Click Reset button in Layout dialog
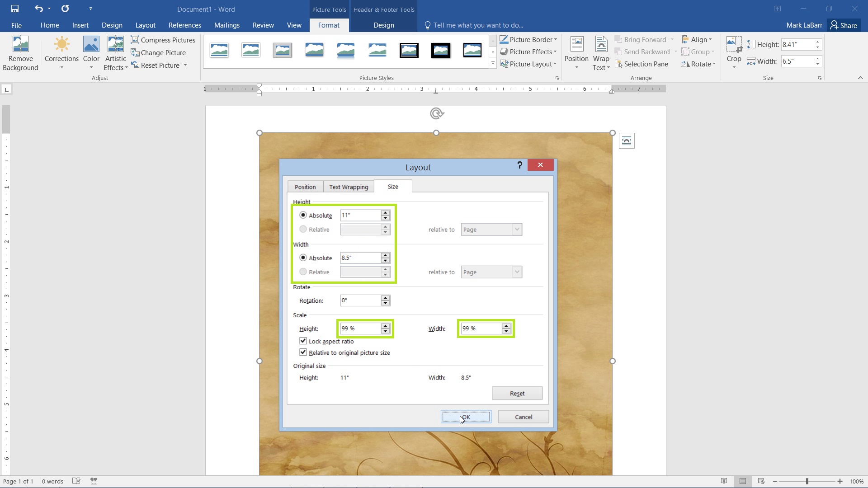 [517, 393]
